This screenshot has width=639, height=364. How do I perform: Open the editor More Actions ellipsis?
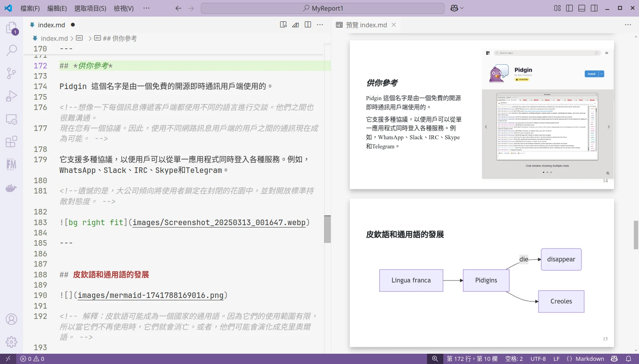pyautogui.click(x=320, y=25)
